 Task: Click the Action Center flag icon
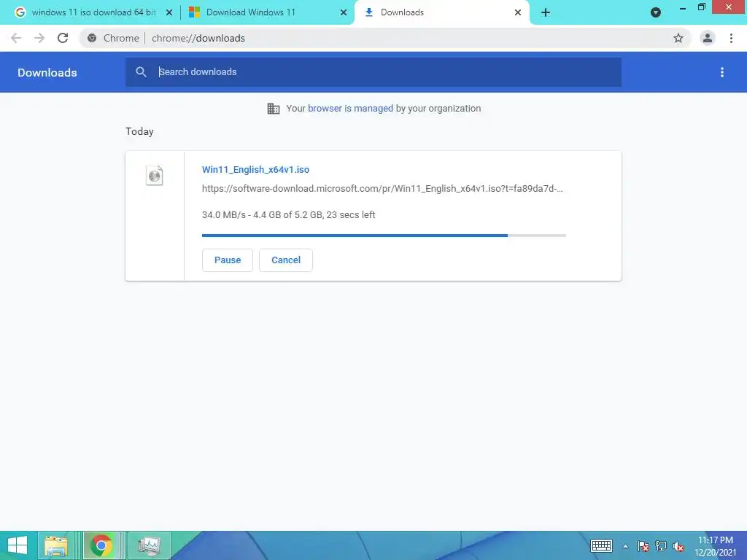click(643, 545)
